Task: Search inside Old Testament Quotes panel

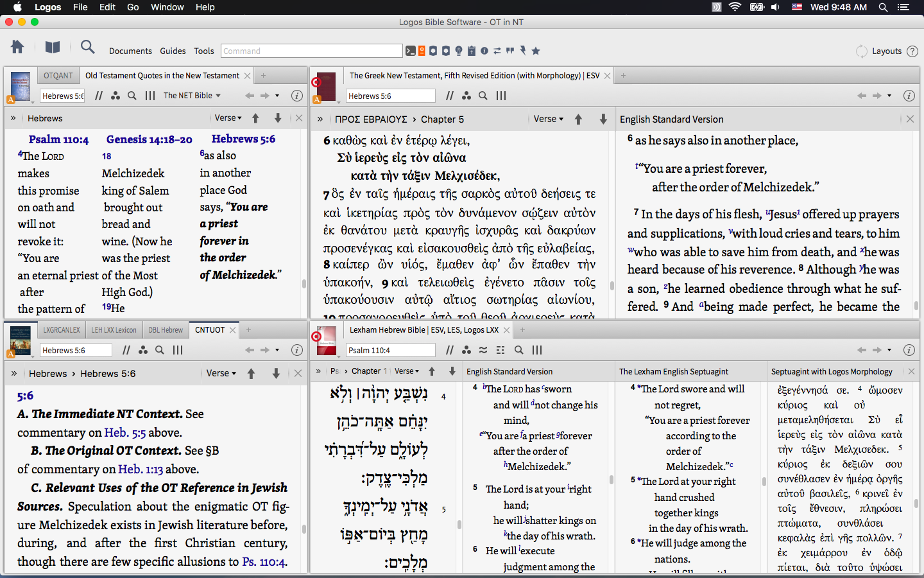Action: (x=132, y=96)
